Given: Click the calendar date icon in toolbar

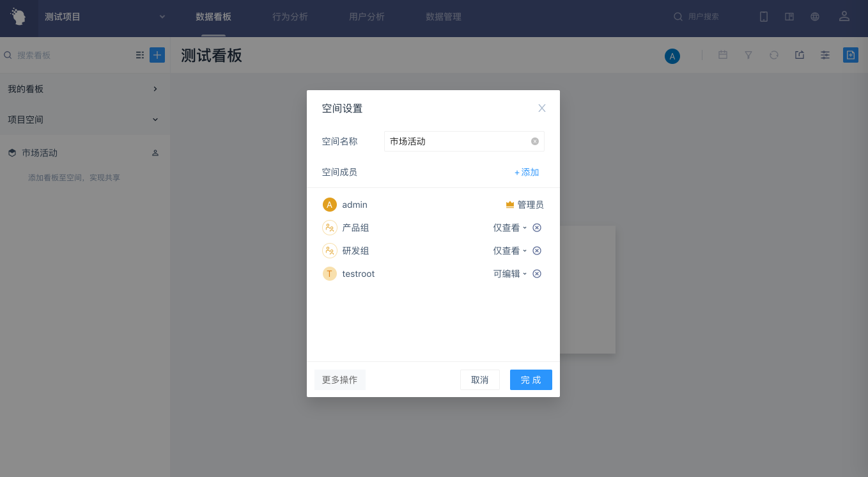Looking at the screenshot, I should pos(723,55).
